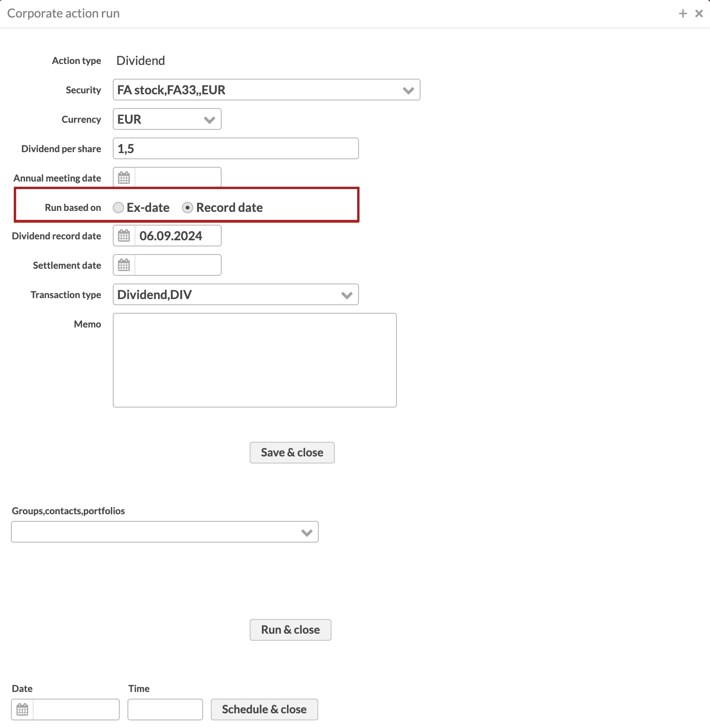This screenshot has height=728, width=710.
Task: Click the schedule Date input field
Action: click(x=76, y=710)
